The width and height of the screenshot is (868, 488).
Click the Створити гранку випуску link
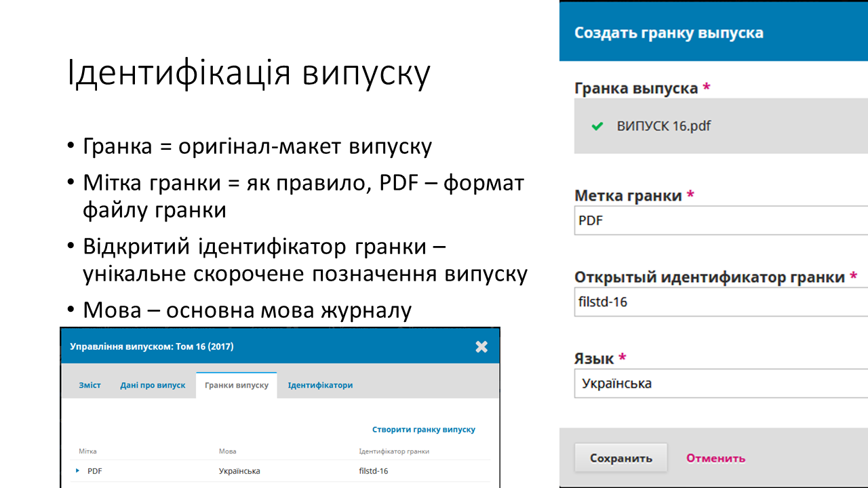coord(423,430)
